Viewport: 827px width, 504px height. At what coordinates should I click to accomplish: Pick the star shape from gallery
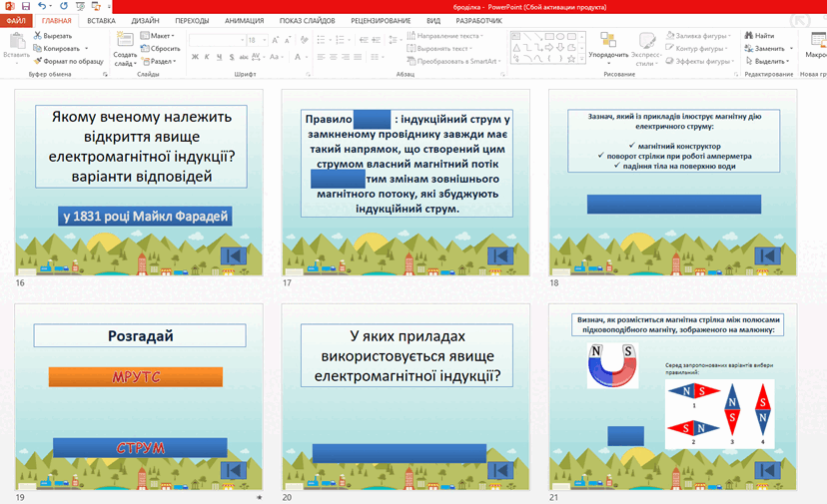(x=571, y=59)
